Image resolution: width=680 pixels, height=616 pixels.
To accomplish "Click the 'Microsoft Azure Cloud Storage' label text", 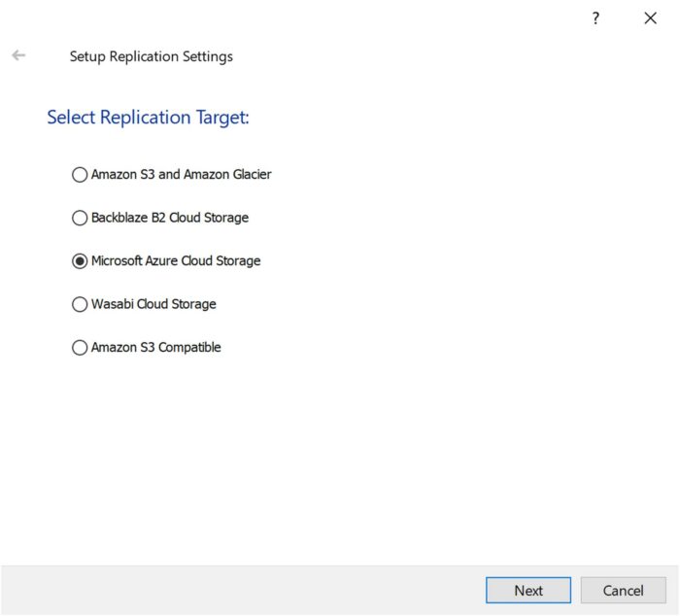I will [176, 261].
